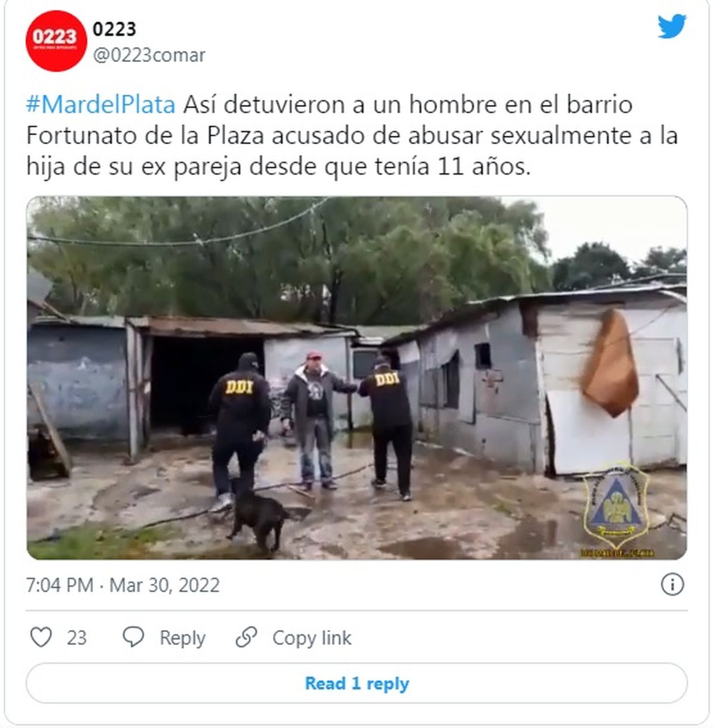Click the 23 likes count

76,638
